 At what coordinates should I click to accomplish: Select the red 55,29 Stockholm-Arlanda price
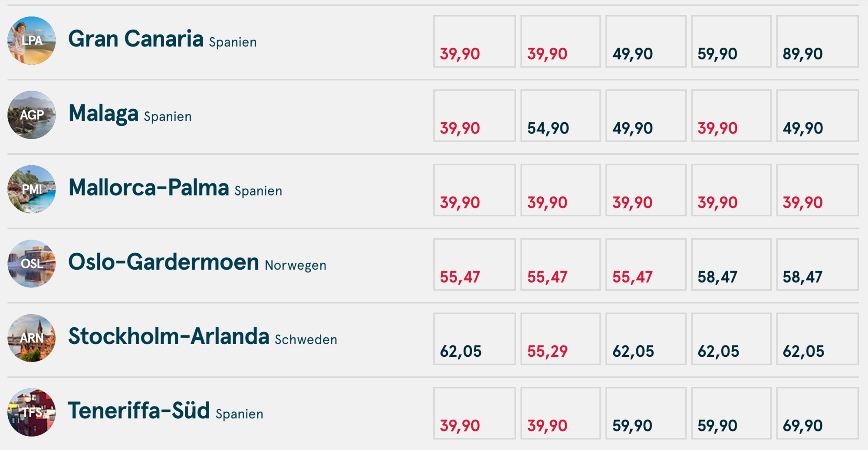560,339
